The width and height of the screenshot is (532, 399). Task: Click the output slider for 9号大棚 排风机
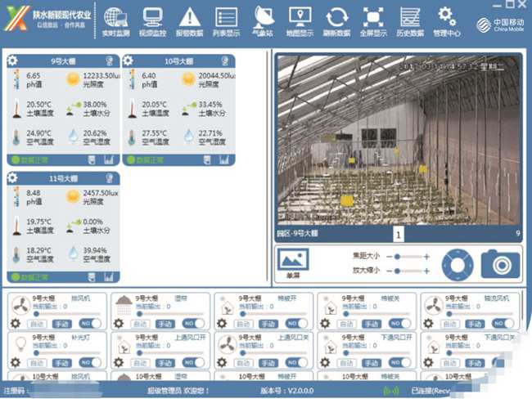67,314
